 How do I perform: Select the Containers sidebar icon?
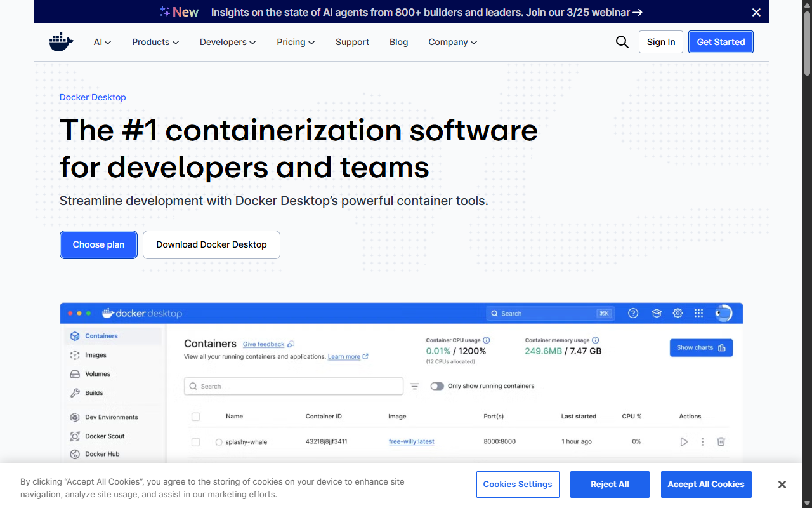(x=74, y=335)
